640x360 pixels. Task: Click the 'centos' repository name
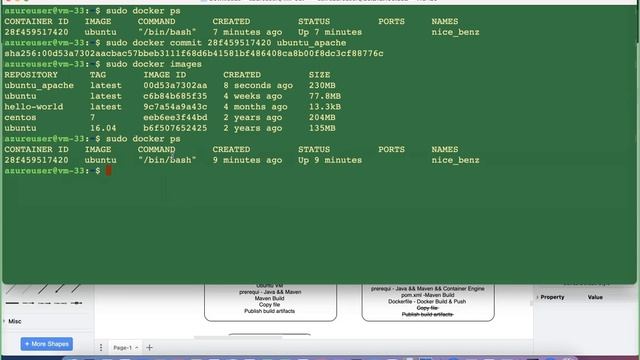pos(20,118)
